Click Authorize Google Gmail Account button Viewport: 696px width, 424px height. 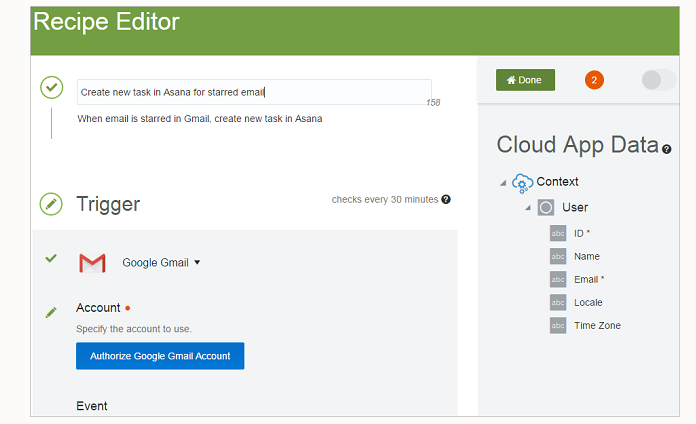pyautogui.click(x=160, y=356)
